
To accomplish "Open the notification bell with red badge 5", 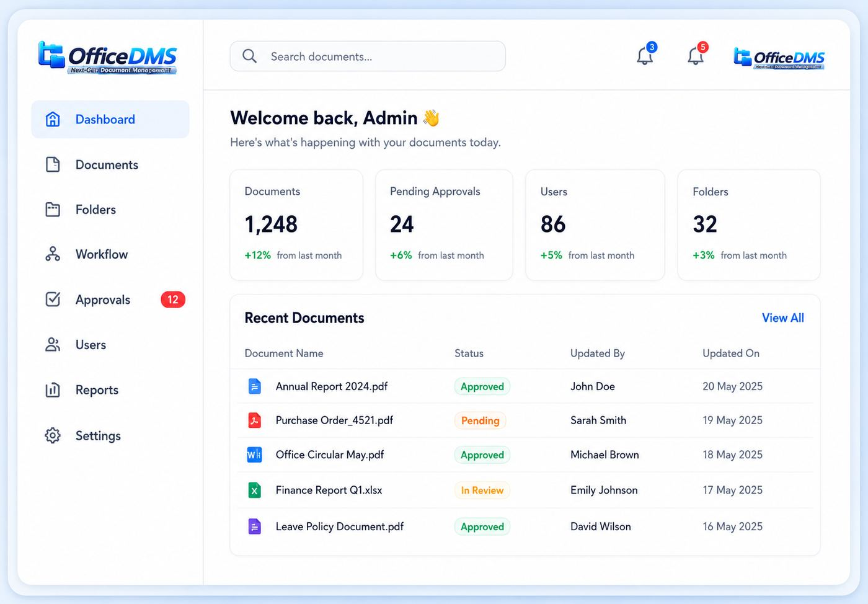I will [696, 55].
